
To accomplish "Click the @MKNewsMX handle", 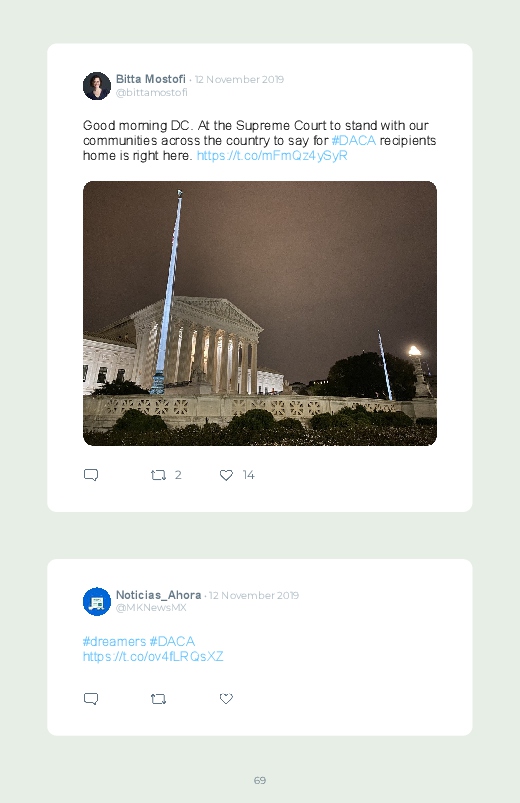I will pyautogui.click(x=151, y=607).
